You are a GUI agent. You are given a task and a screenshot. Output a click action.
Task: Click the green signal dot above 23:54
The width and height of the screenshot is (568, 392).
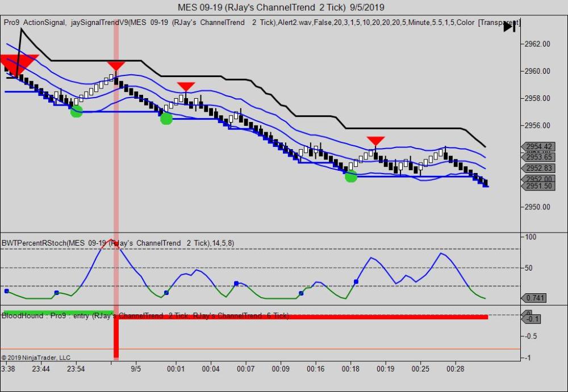click(x=77, y=112)
